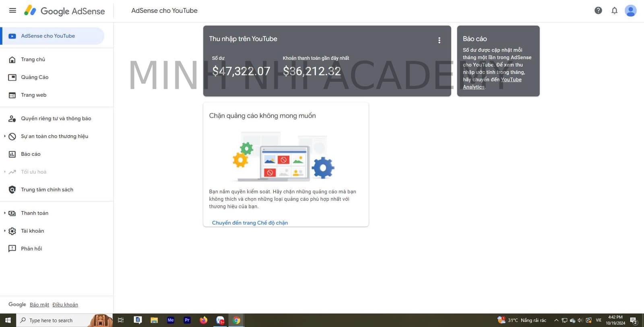Click the Báo cáo chart icon in sidebar
The height and width of the screenshot is (327, 644).
coord(12,154)
